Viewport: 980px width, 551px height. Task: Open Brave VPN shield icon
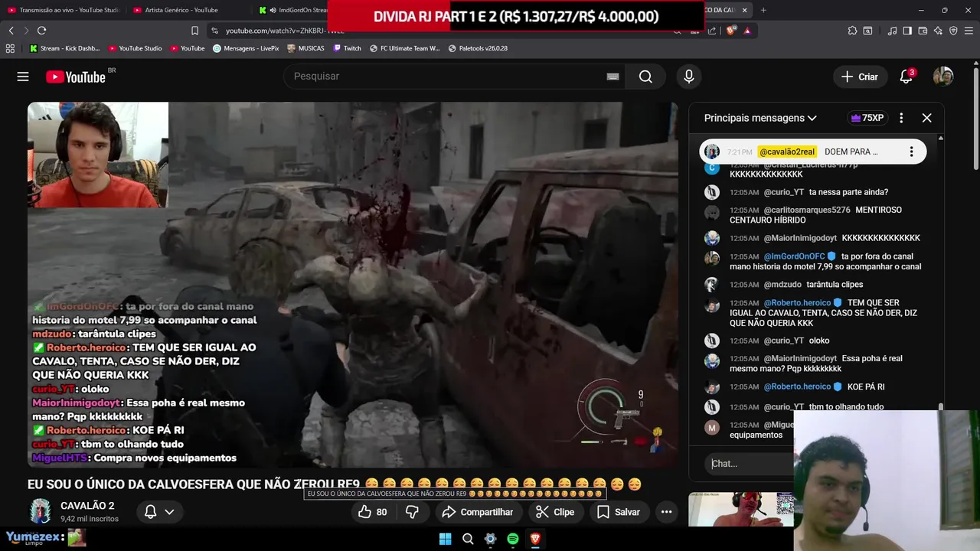pyautogui.click(x=953, y=31)
